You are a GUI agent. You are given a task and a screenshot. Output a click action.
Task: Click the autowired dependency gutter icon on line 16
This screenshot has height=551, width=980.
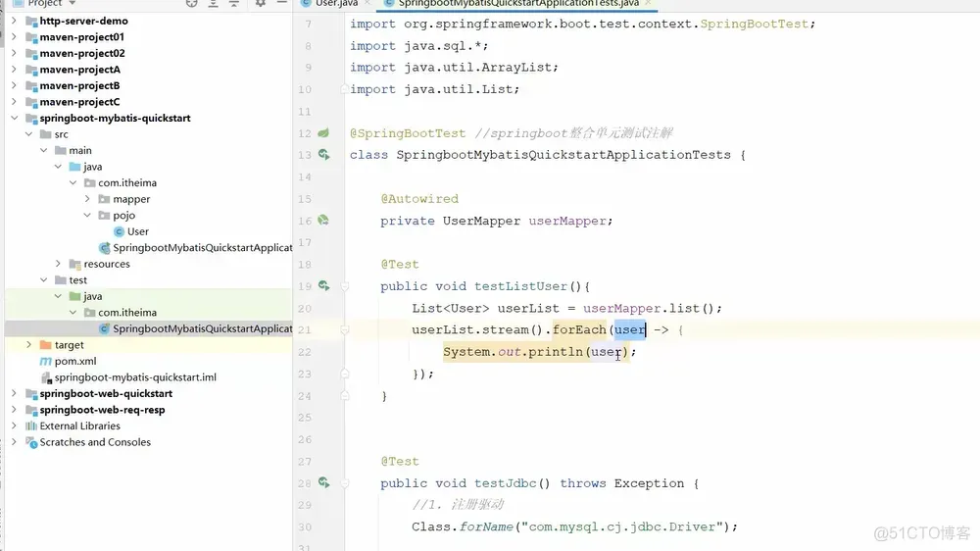pos(323,221)
